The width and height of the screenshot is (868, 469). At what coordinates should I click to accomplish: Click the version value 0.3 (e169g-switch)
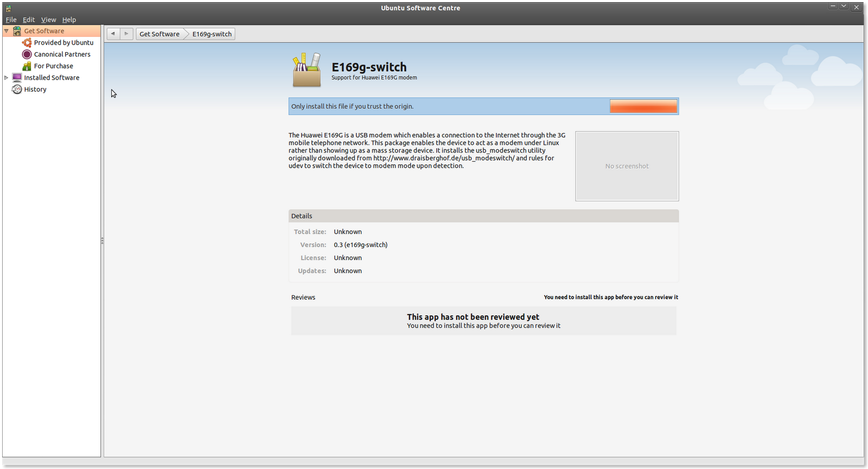click(361, 245)
